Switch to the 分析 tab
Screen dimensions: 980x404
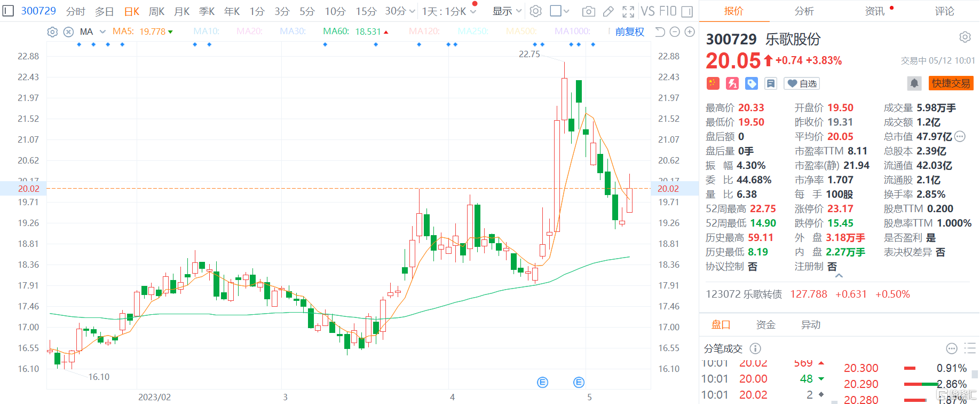tap(804, 11)
